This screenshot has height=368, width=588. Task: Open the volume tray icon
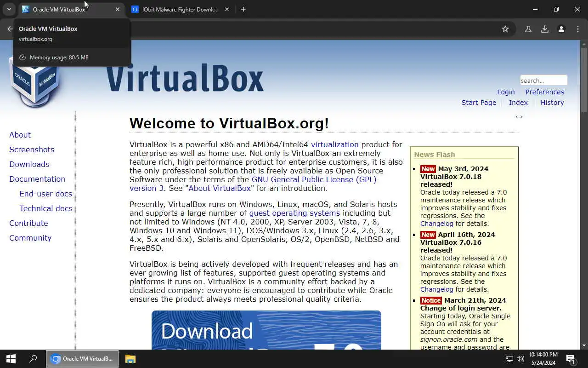click(520, 359)
